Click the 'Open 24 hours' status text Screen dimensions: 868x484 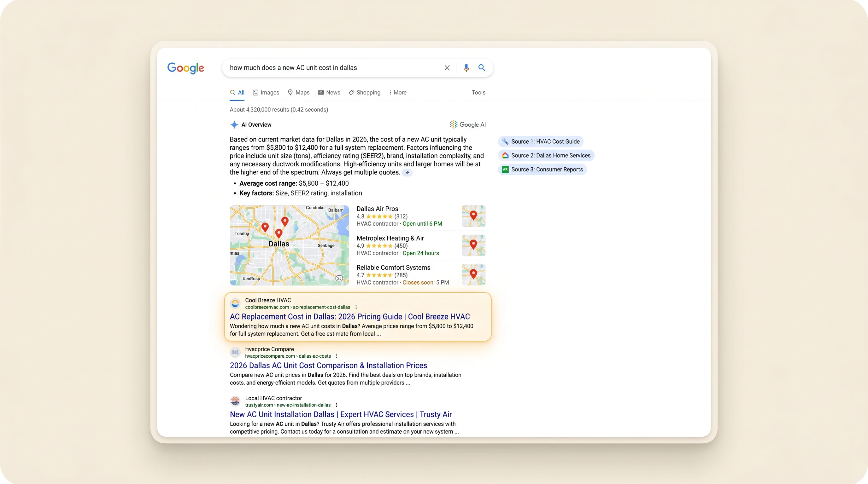(x=420, y=253)
